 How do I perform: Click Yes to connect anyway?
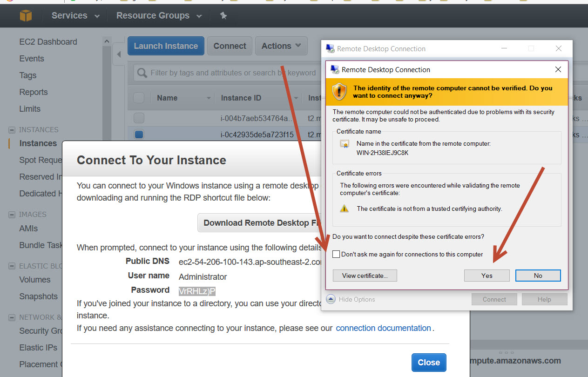tap(487, 276)
